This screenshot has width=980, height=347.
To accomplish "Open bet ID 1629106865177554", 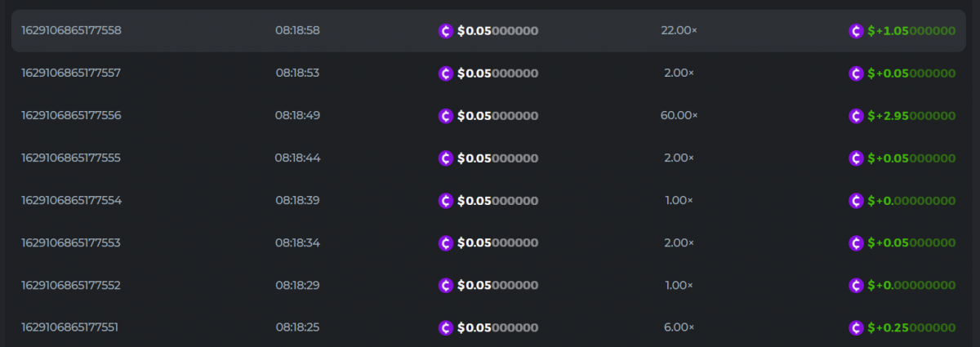I will [71, 201].
